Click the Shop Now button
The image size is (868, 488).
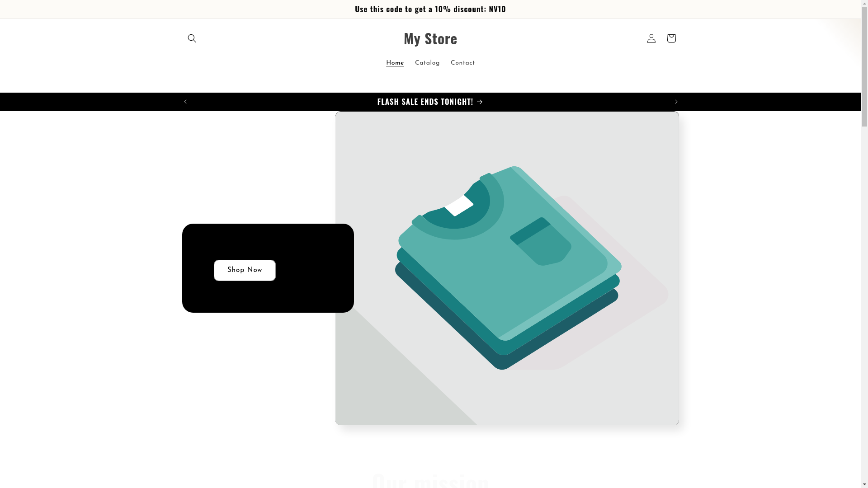245,270
